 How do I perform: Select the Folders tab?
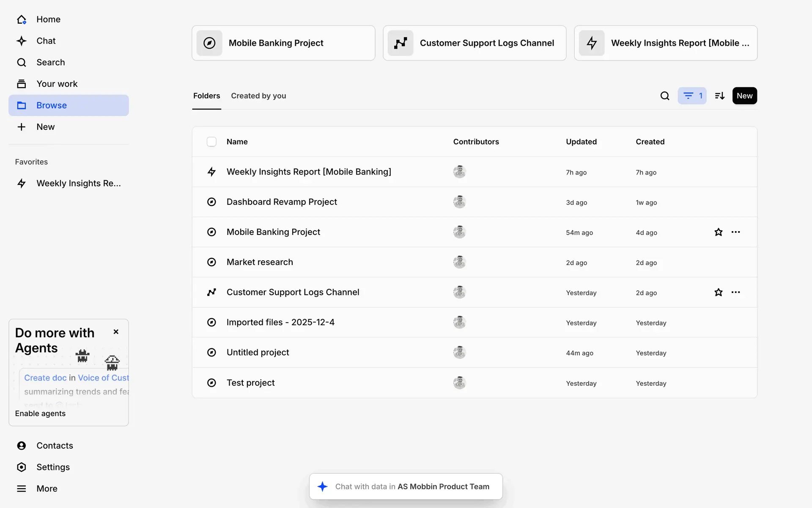(206, 96)
